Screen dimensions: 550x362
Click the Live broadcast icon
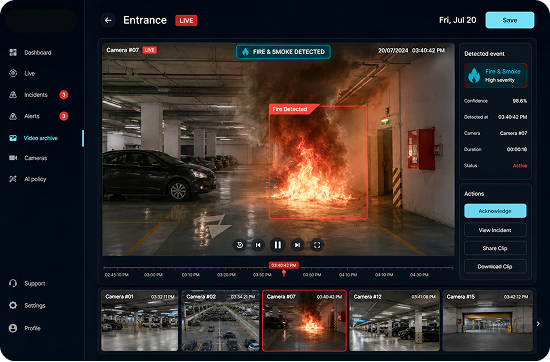tap(13, 73)
